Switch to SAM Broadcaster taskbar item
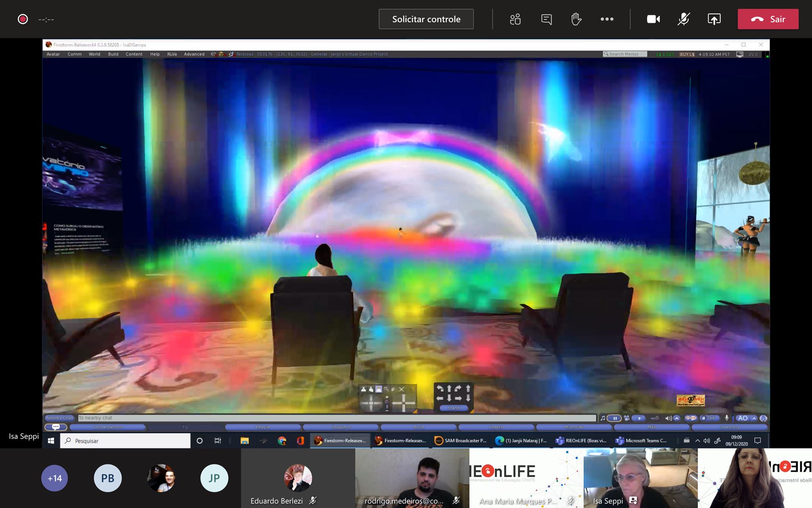812x508 pixels. pyautogui.click(x=460, y=441)
